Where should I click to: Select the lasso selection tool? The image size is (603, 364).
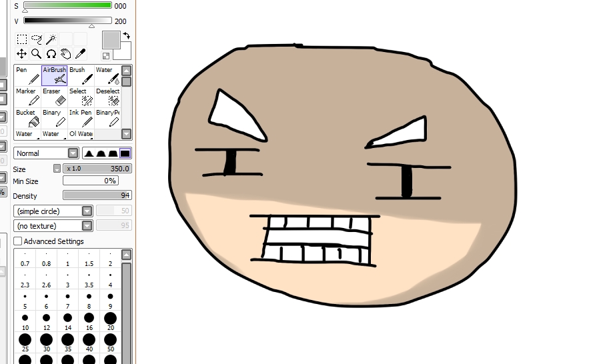[x=37, y=39]
